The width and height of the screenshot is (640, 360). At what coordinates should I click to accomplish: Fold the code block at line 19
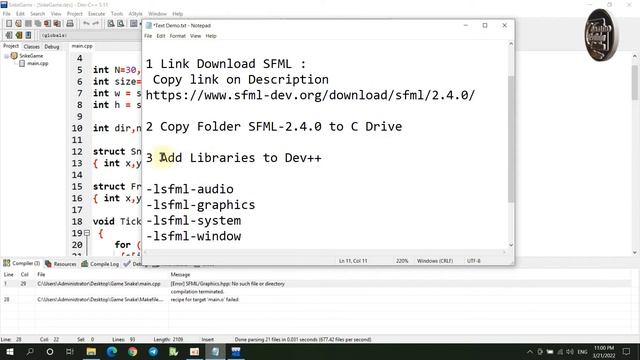tap(87, 233)
